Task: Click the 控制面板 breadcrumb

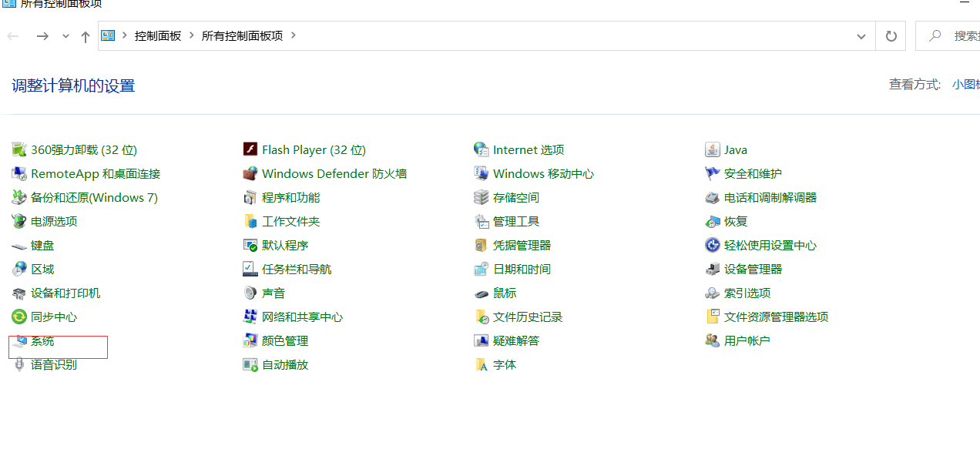Action: pos(158,35)
